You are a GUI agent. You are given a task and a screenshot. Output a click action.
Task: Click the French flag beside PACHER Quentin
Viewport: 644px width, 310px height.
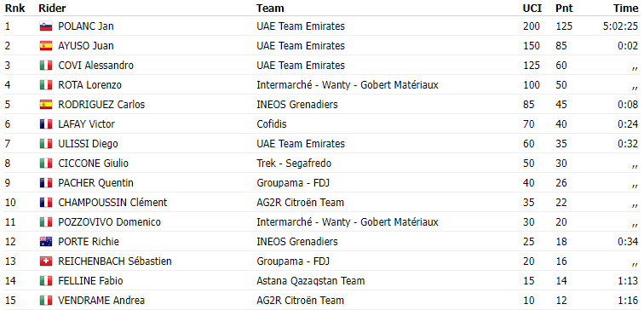[x=46, y=183]
